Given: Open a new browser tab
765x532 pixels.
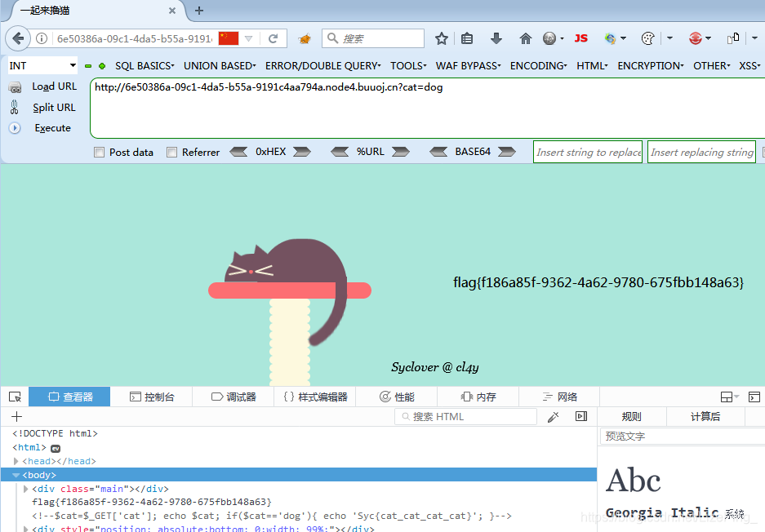Looking at the screenshot, I should tap(199, 11).
